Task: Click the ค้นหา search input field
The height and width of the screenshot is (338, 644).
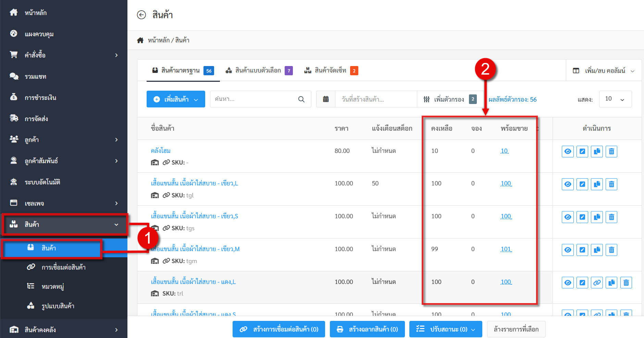Action: [253, 99]
